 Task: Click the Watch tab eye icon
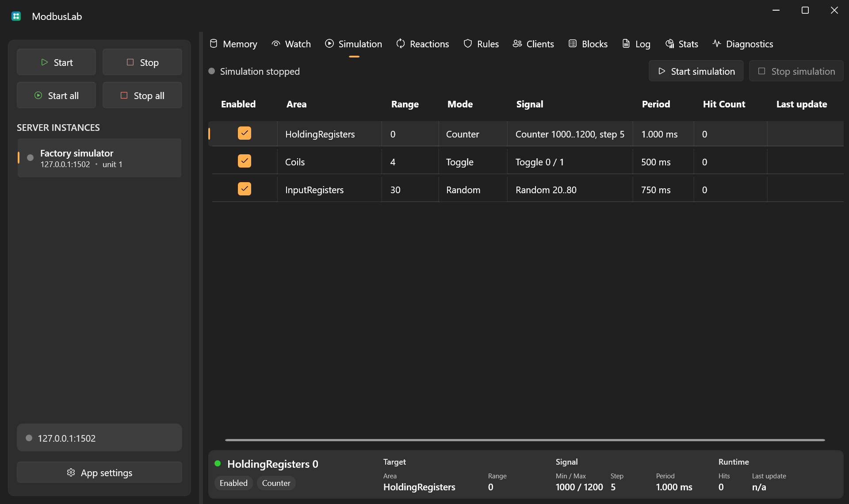click(276, 44)
